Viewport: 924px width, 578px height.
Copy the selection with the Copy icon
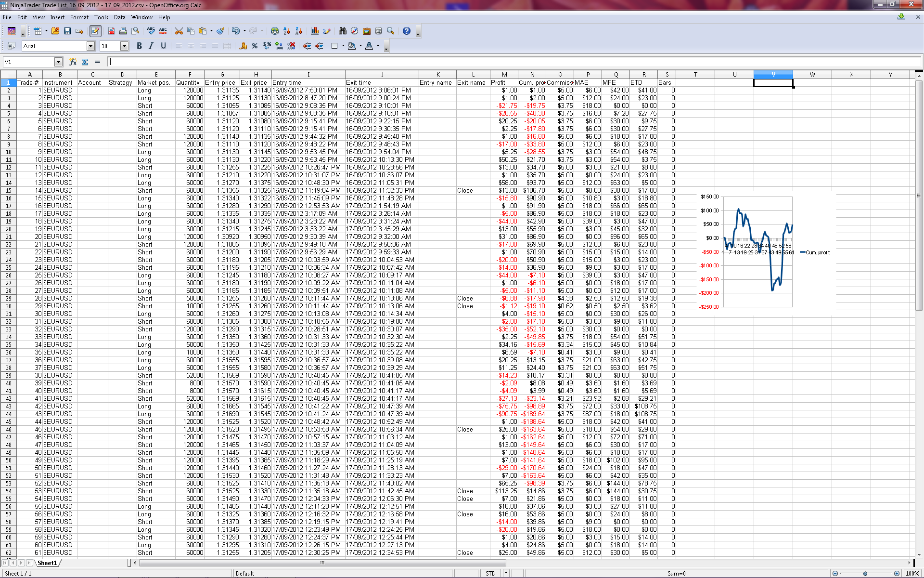coord(191,31)
